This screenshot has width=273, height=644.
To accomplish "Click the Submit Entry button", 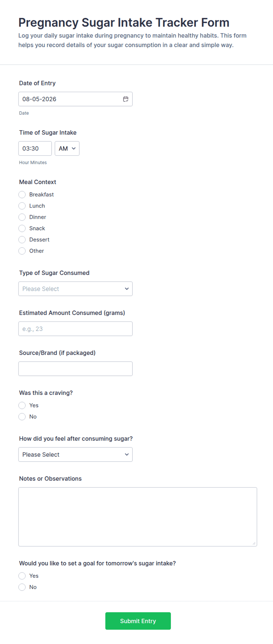I will coord(138,621).
